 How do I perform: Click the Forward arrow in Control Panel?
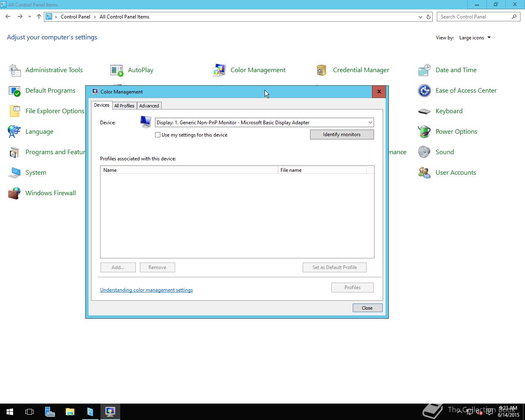pyautogui.click(x=20, y=17)
